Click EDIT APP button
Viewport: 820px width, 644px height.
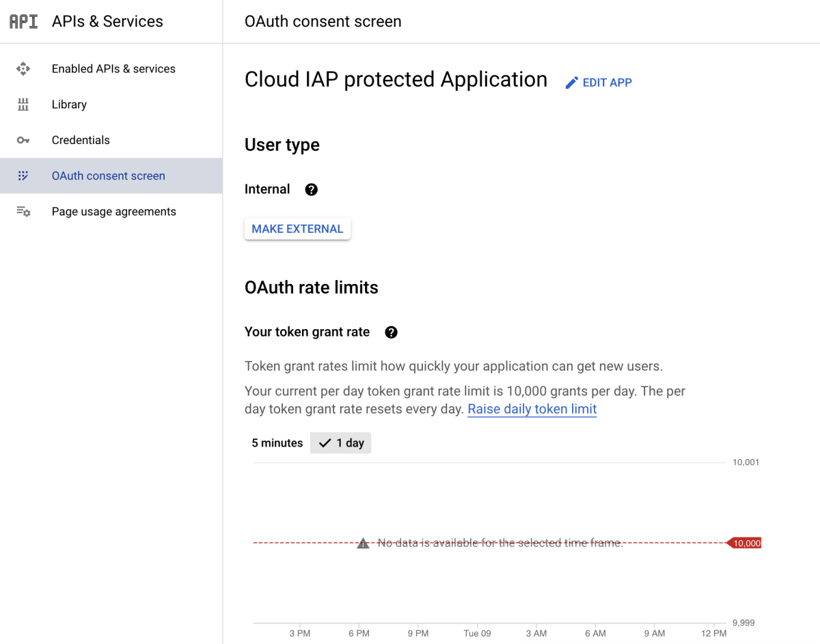point(599,83)
